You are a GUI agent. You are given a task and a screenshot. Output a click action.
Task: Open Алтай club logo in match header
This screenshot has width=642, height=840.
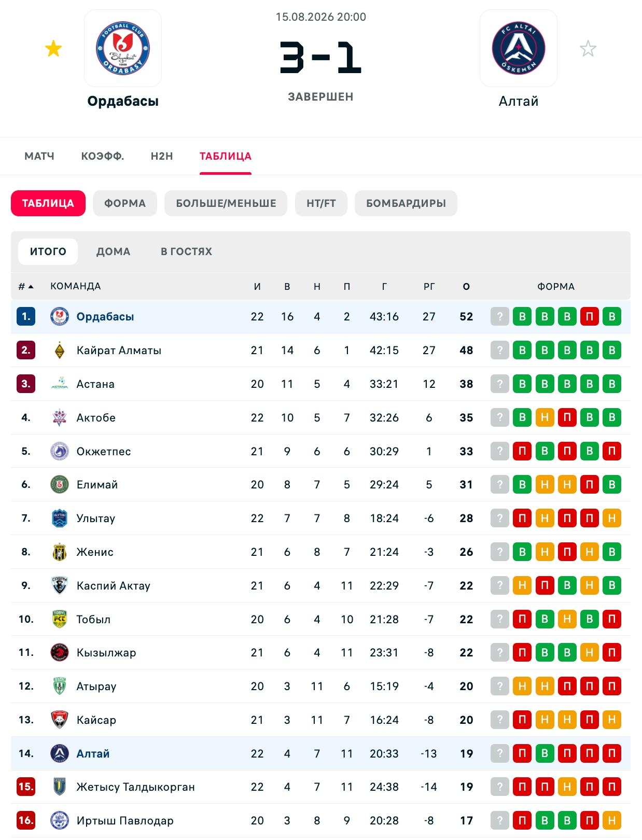pyautogui.click(x=519, y=48)
